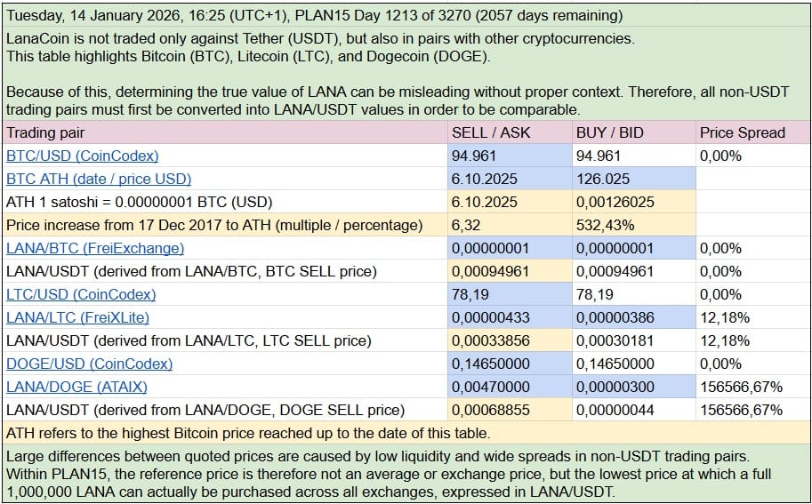Visit the DOGE/USD (CoinCodex) link
The width and height of the screenshot is (812, 504).
tap(89, 364)
